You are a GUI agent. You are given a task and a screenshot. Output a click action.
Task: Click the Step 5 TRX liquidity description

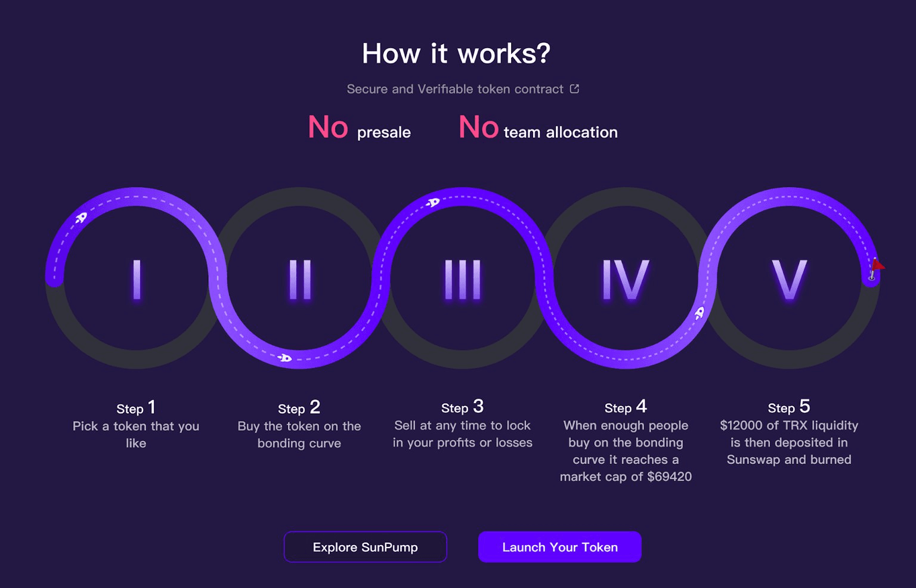tap(789, 442)
